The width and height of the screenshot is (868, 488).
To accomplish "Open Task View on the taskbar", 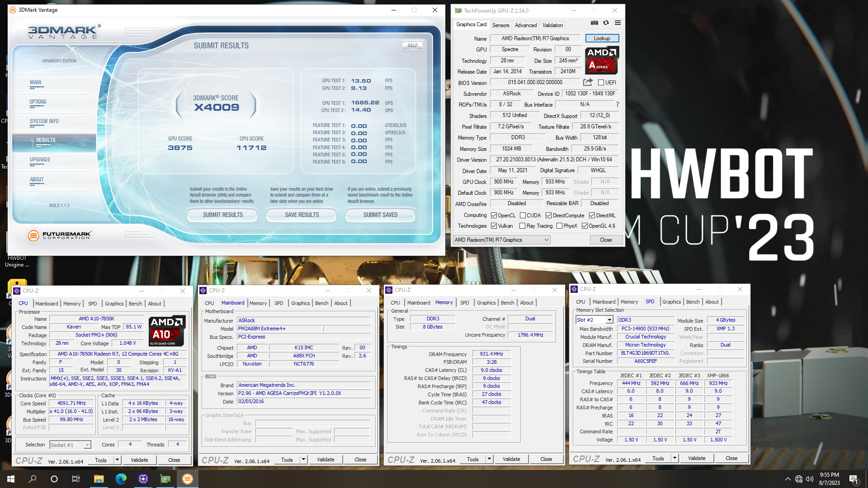I will point(76,479).
